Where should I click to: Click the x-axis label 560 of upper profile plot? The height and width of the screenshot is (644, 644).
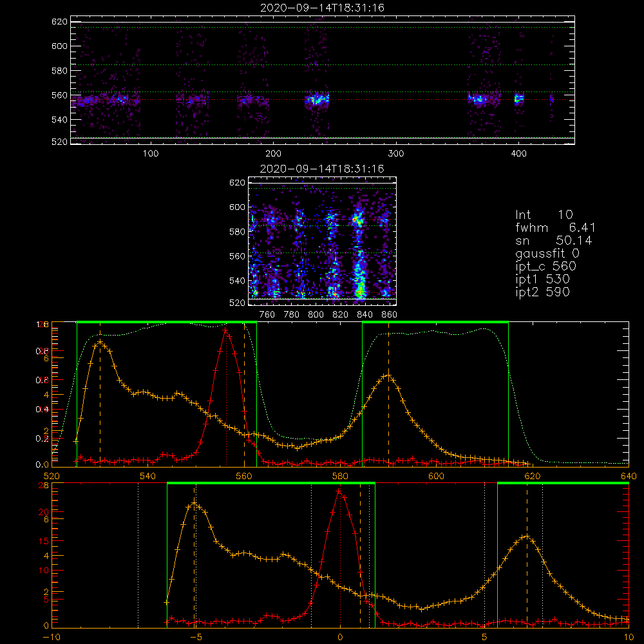click(x=244, y=477)
